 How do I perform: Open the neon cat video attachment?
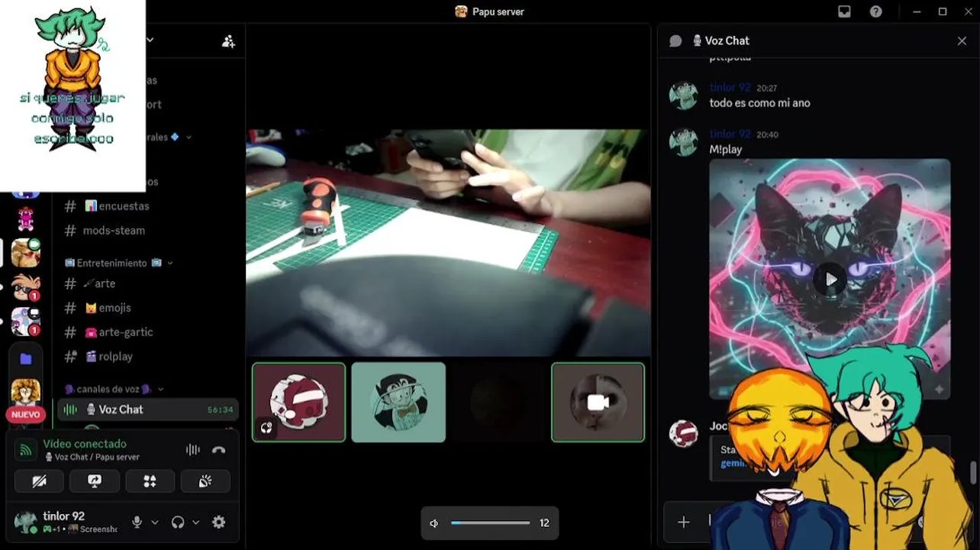pos(830,279)
